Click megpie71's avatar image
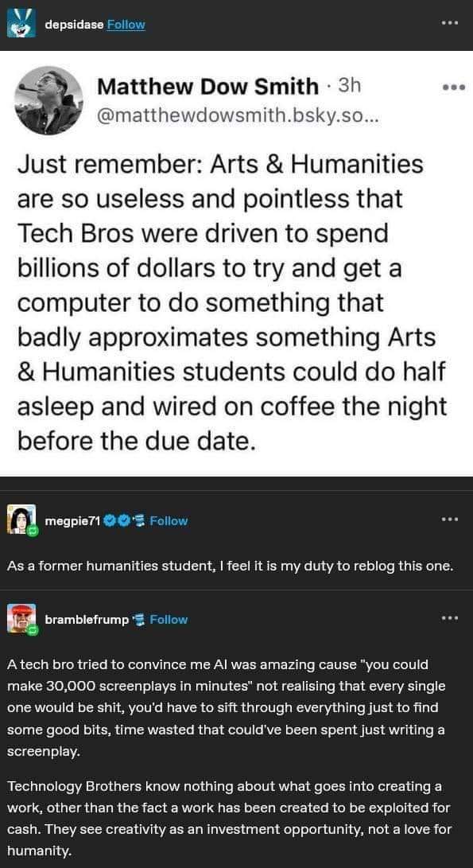This screenshot has height=868, width=473. (21, 519)
